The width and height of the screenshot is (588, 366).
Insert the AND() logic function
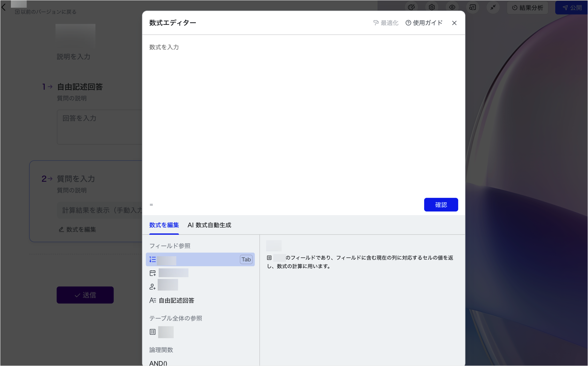[158, 363]
